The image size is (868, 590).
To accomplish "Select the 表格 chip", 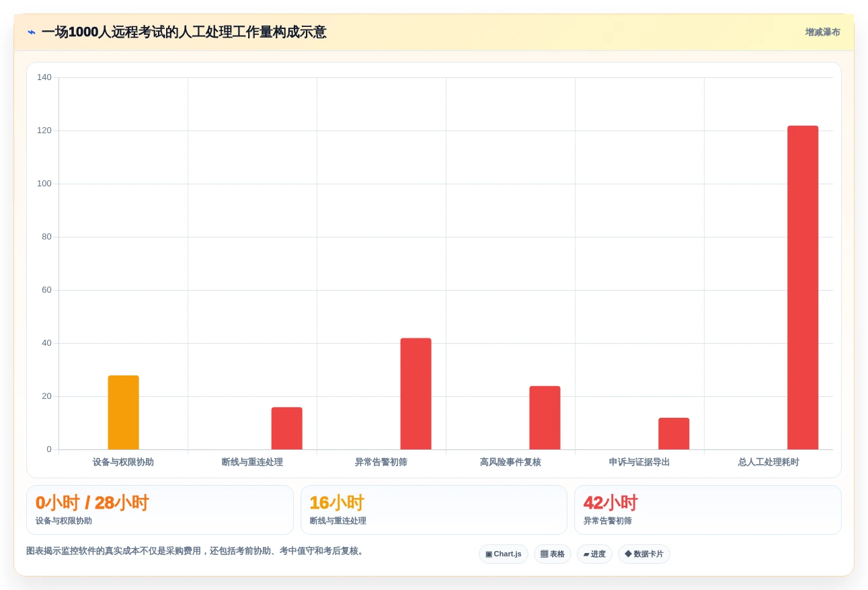I will tap(553, 554).
